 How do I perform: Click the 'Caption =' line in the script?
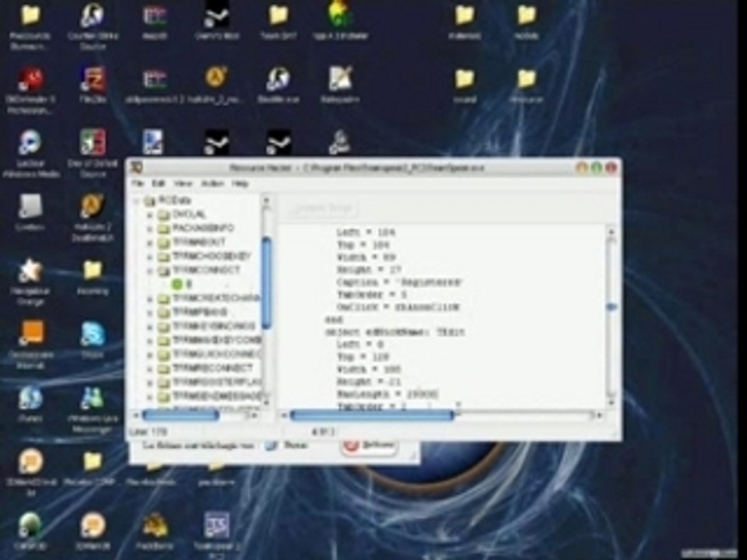click(x=399, y=282)
